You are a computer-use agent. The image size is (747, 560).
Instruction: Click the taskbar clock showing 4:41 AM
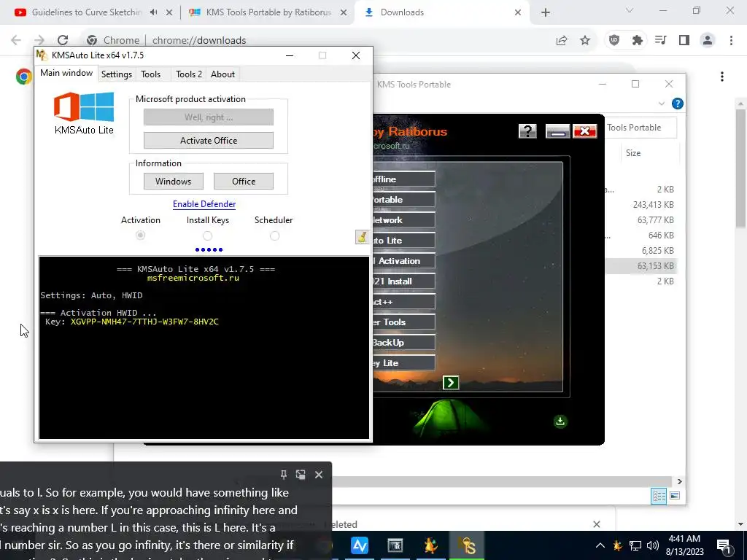pos(684,545)
